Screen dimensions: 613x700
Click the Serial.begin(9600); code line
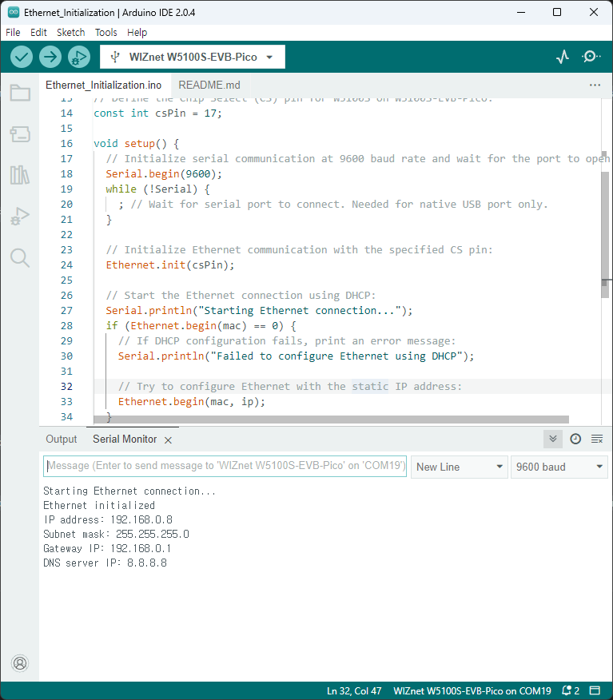click(x=163, y=173)
